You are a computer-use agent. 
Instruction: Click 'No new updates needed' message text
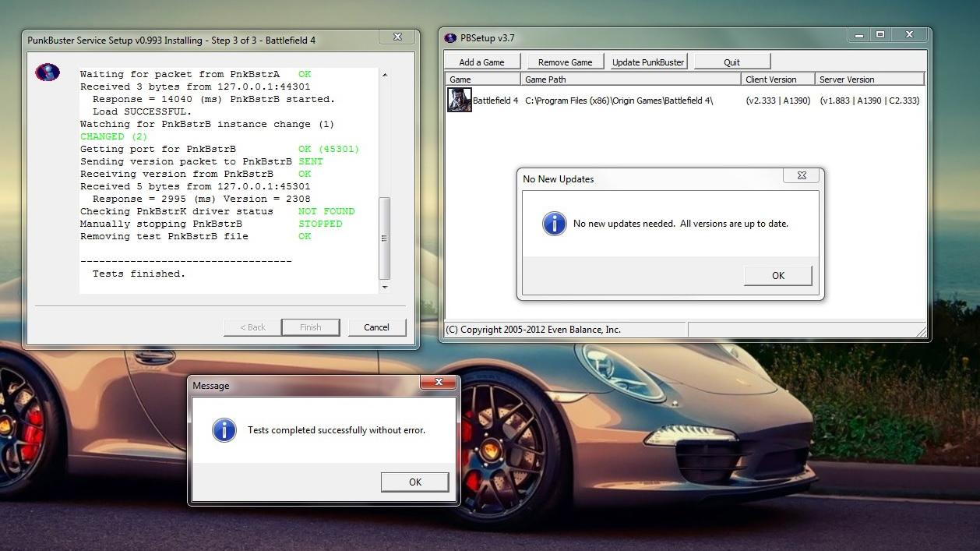click(x=681, y=223)
